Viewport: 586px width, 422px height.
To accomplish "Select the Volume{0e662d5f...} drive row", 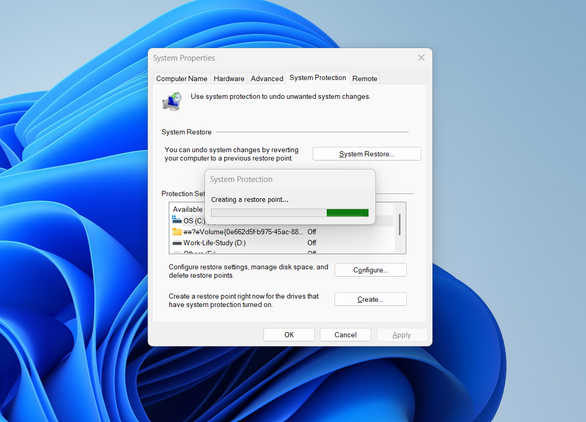I will coord(282,232).
